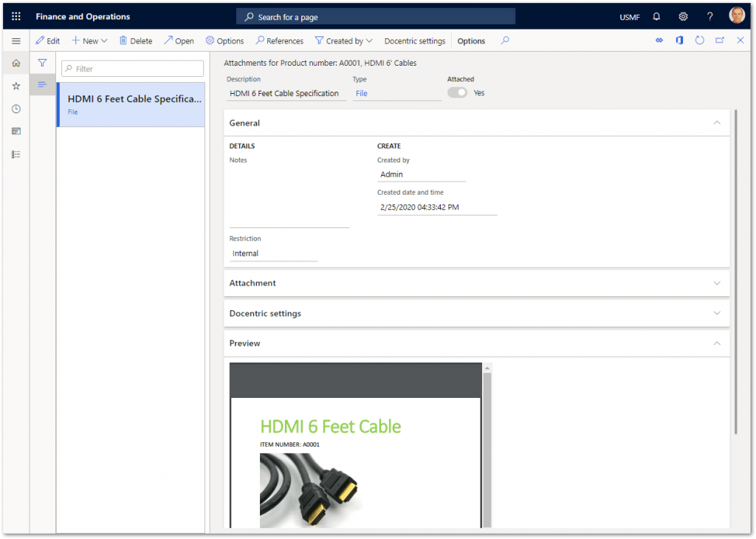Delete the selected attachment
Viewport: 756px width, 539px height.
point(135,41)
